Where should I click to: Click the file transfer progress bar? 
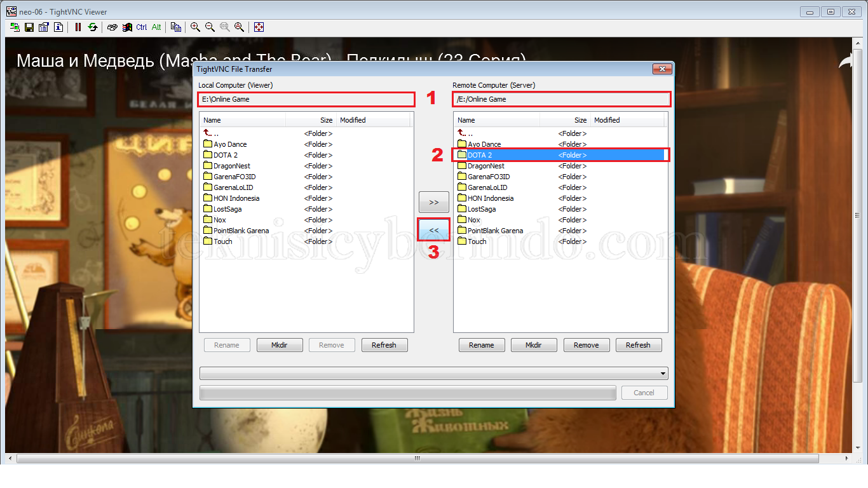coord(408,393)
